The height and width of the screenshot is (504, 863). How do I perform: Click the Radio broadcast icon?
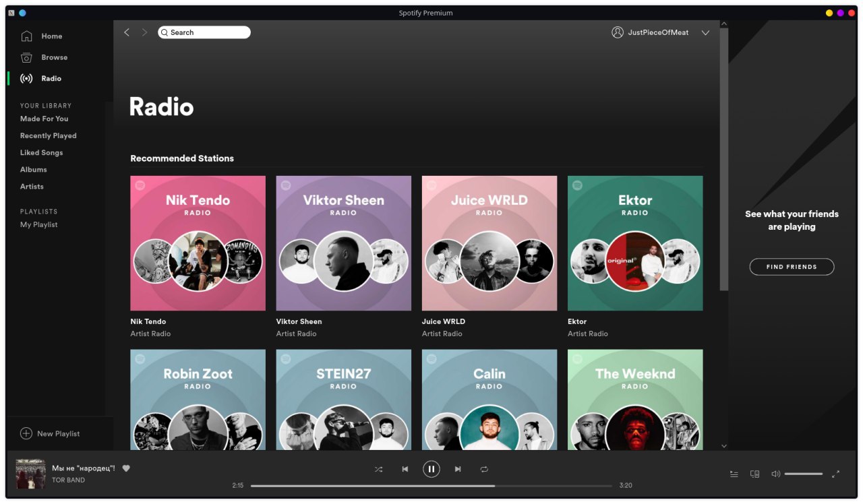coord(26,79)
